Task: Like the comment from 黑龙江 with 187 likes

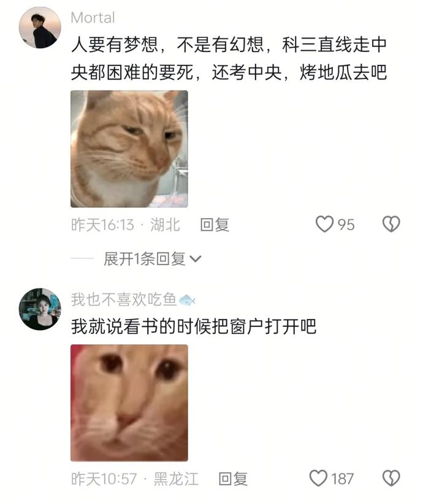Action: tap(318, 478)
